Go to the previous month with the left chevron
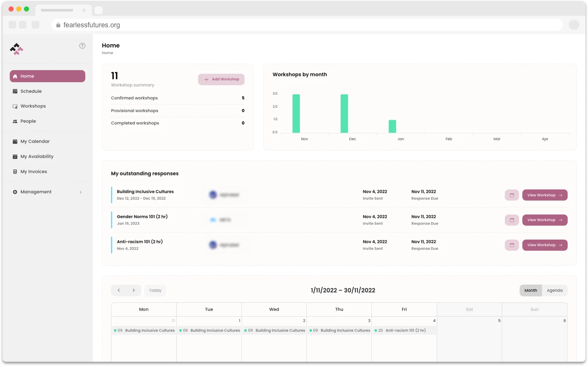Image resolution: width=588 pixels, height=366 pixels. pos(118,290)
